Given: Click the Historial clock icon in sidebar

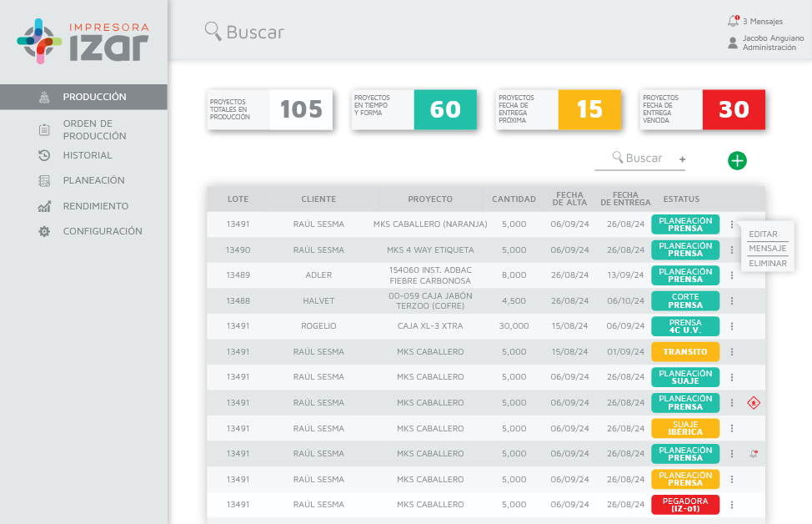Looking at the screenshot, I should [x=45, y=155].
